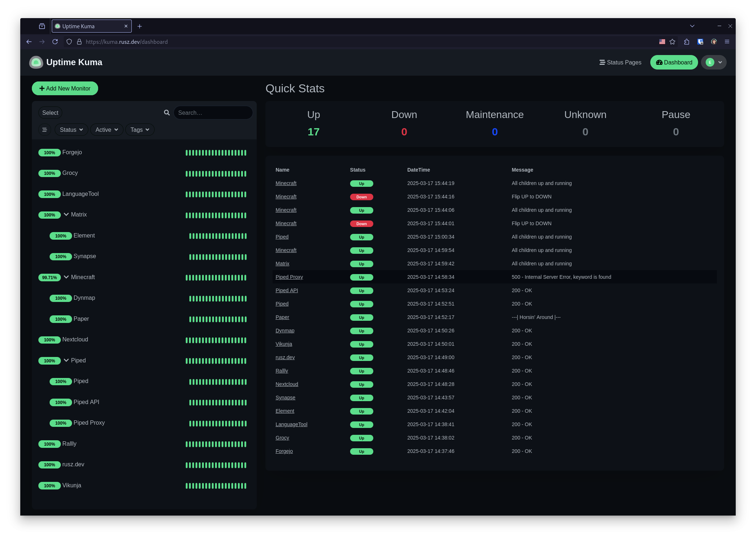Open the browser extensions puzzle icon
Image resolution: width=756 pixels, height=538 pixels.
tap(686, 42)
